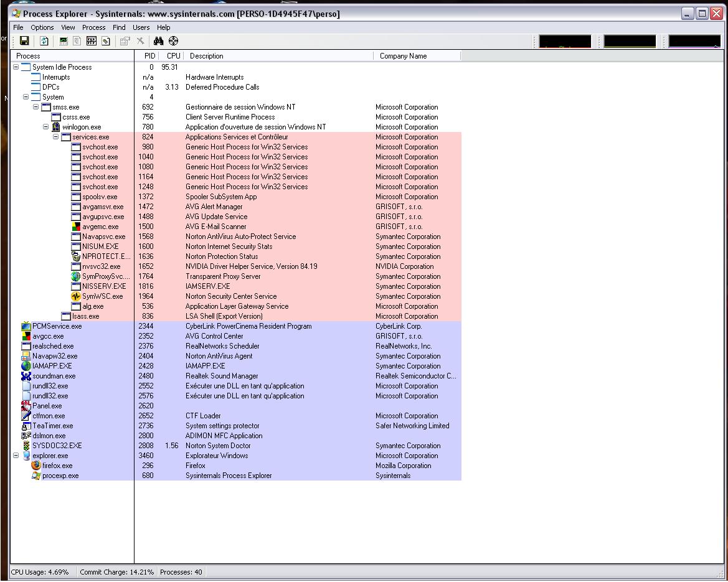The height and width of the screenshot is (582, 728).
Task: Collapse the System Idle Process tree node
Action: point(16,67)
